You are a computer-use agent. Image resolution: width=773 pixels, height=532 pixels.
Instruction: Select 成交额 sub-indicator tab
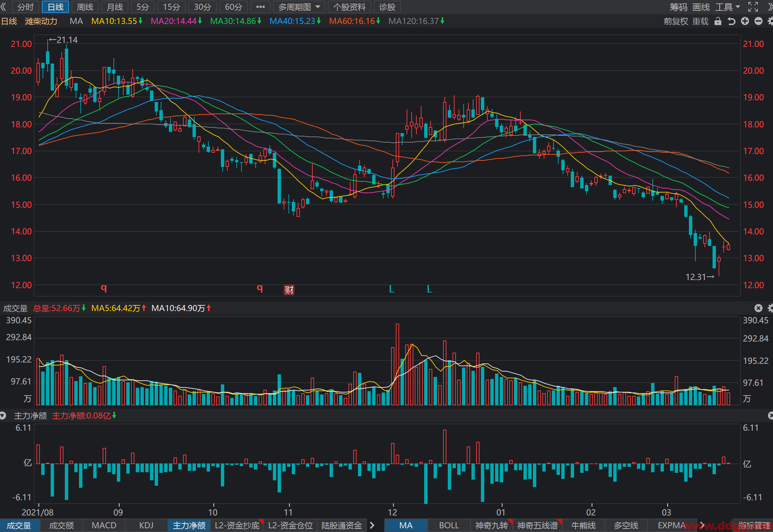pos(61,526)
